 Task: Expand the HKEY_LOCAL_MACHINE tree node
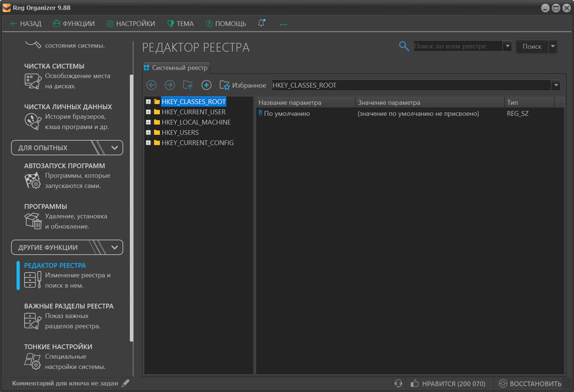pos(148,122)
